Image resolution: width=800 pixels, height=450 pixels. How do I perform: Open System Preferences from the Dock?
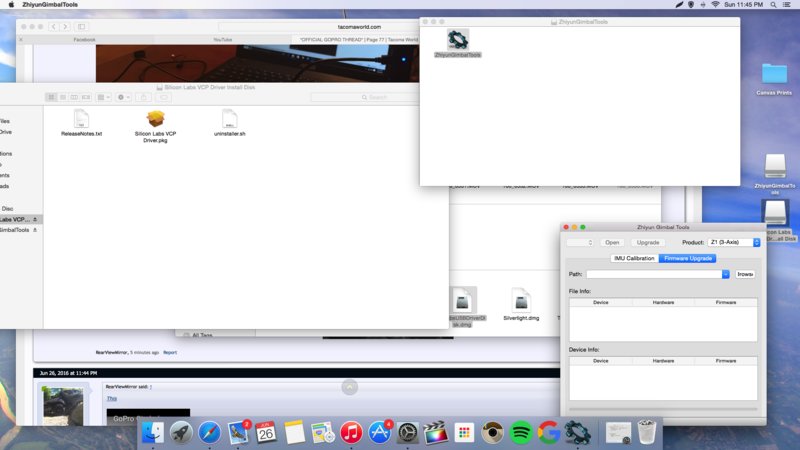[408, 433]
